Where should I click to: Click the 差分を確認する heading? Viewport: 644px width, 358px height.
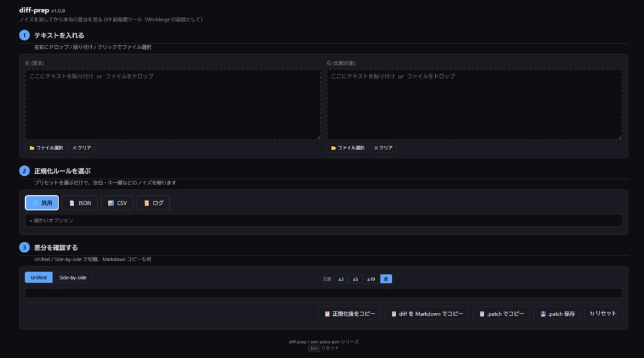[56, 247]
